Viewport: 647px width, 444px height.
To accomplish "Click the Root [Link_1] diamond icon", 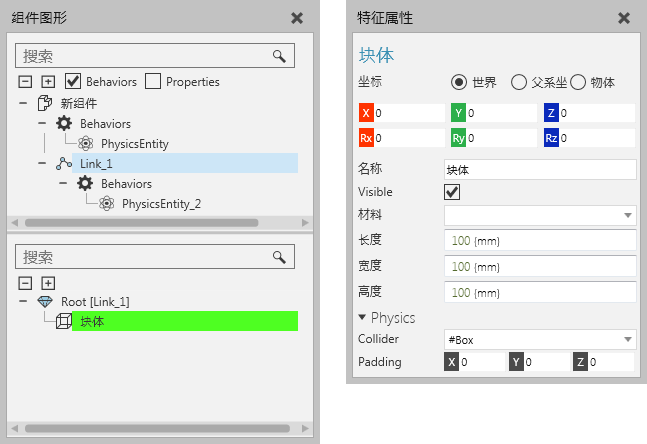I will pyautogui.click(x=44, y=301).
